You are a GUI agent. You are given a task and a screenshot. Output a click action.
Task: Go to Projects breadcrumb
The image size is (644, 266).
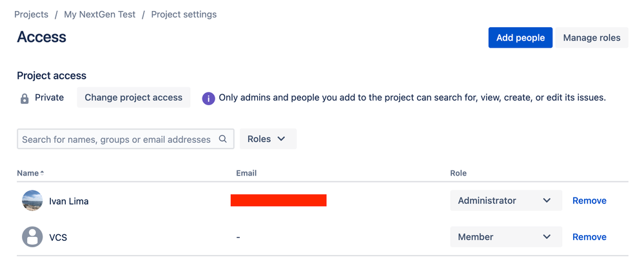coord(31,14)
